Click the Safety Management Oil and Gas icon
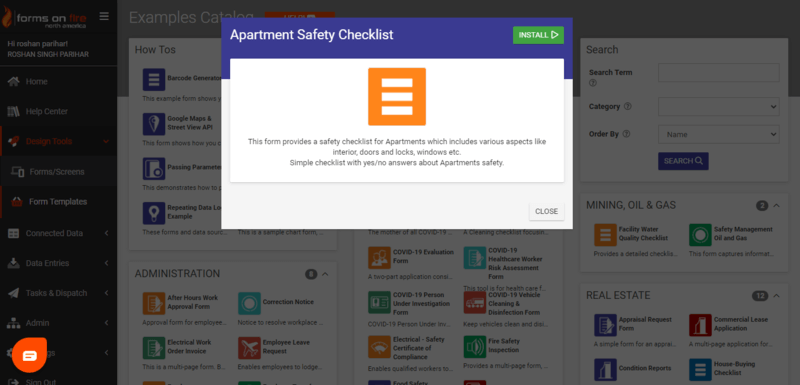 (700, 235)
